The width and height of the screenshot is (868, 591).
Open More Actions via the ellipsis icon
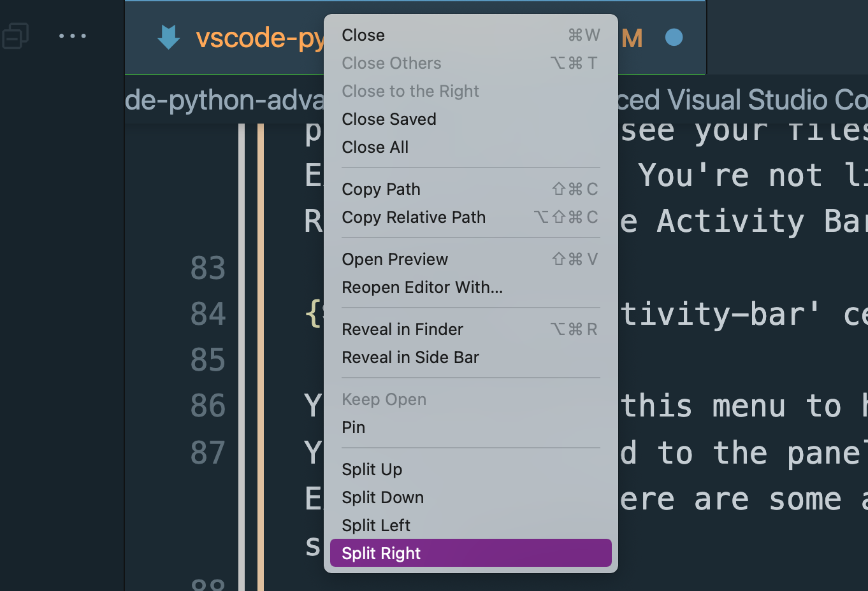73,36
